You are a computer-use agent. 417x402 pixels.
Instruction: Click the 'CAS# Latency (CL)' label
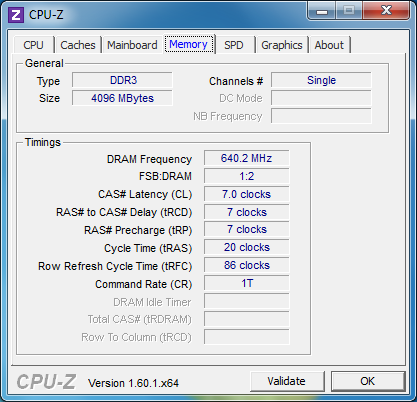pos(145,194)
